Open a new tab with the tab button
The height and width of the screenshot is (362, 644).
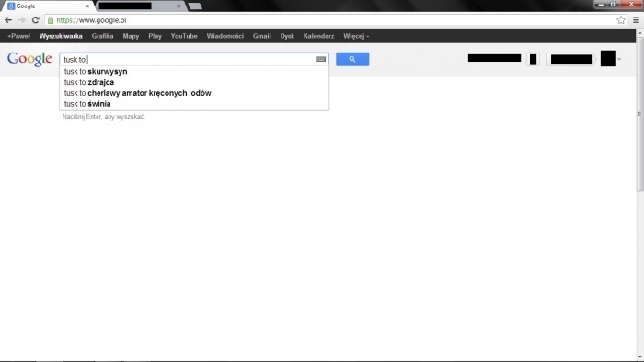tap(195, 6)
